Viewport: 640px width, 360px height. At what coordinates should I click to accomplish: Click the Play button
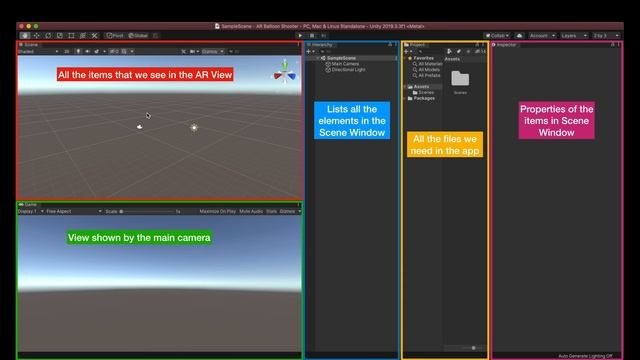(x=300, y=36)
